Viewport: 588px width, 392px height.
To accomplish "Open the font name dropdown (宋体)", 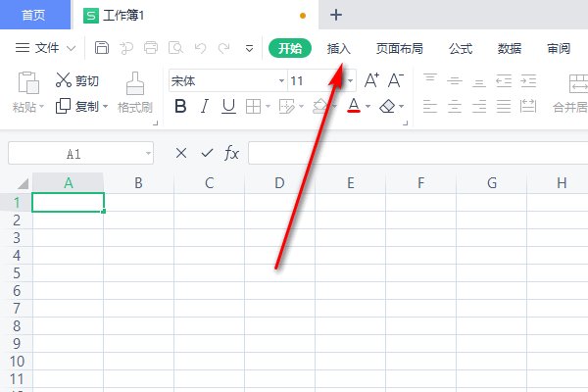I will tap(281, 80).
